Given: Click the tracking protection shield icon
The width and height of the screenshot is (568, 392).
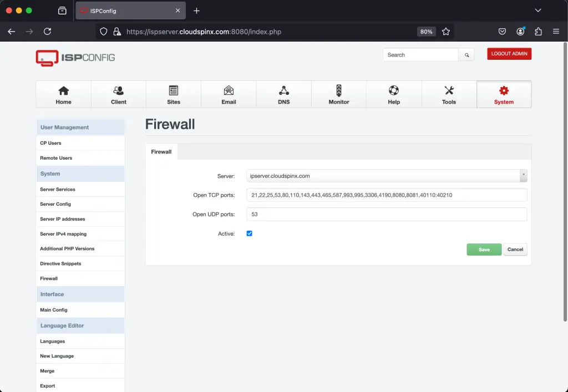Looking at the screenshot, I should coord(103,32).
